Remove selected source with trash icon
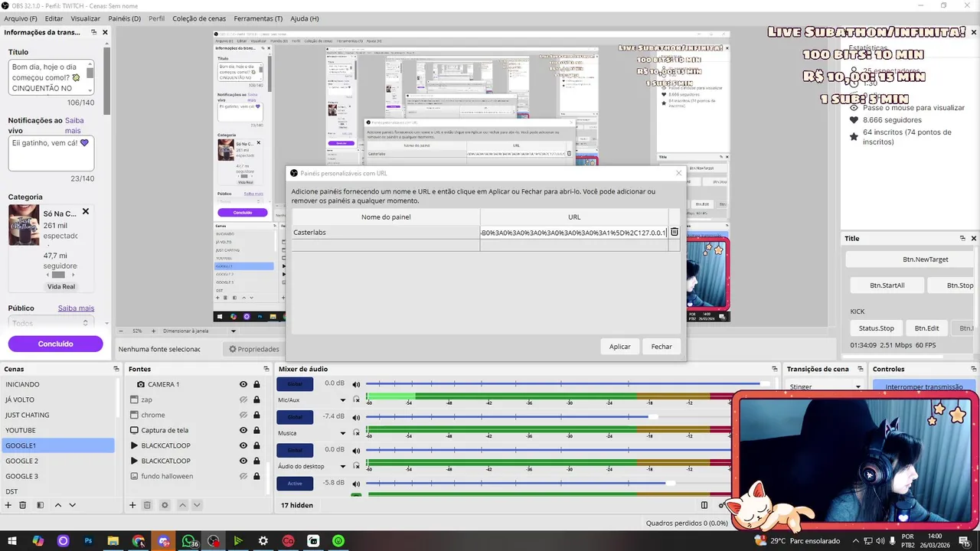Screen dimensions: 980x551 tap(147, 505)
